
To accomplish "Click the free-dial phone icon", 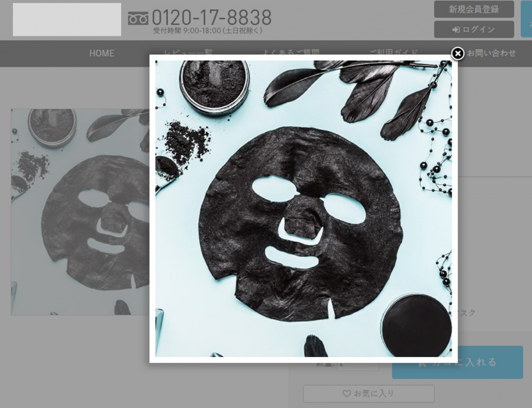I will click(138, 18).
